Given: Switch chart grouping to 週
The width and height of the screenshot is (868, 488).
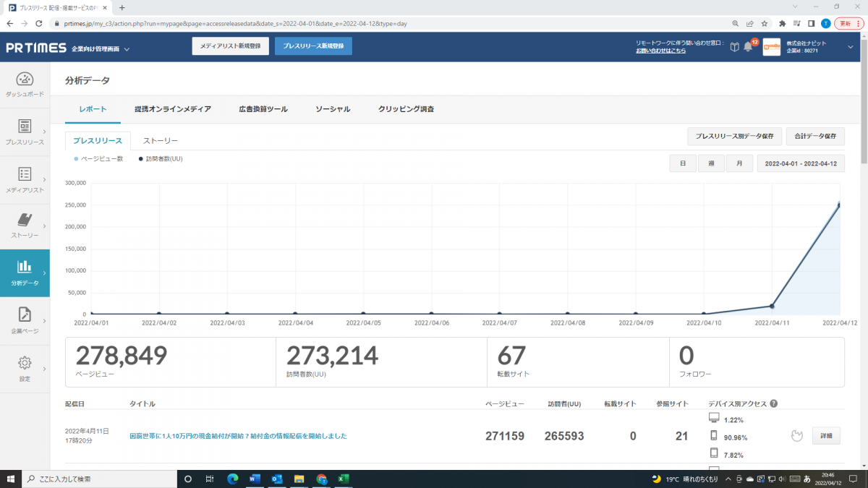Looking at the screenshot, I should tap(711, 163).
